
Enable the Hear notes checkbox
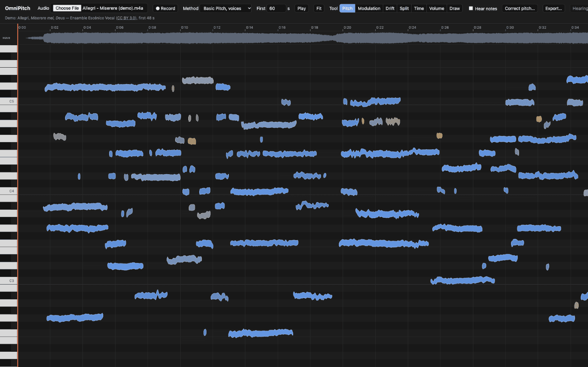pyautogui.click(x=471, y=8)
